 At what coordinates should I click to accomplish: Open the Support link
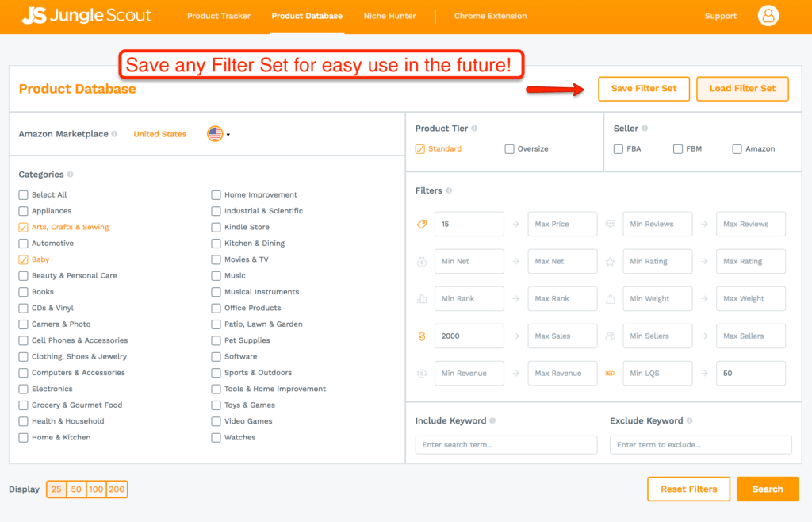pos(720,16)
